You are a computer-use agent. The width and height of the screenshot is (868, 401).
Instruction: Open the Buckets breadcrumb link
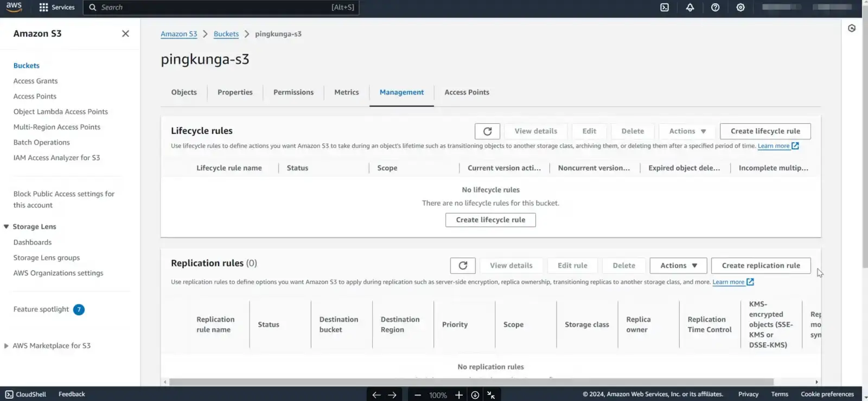coord(226,34)
